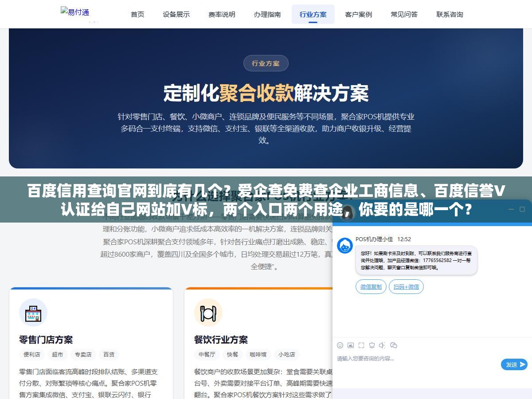Click the POS机办理小佳 agent name

click(x=374, y=239)
